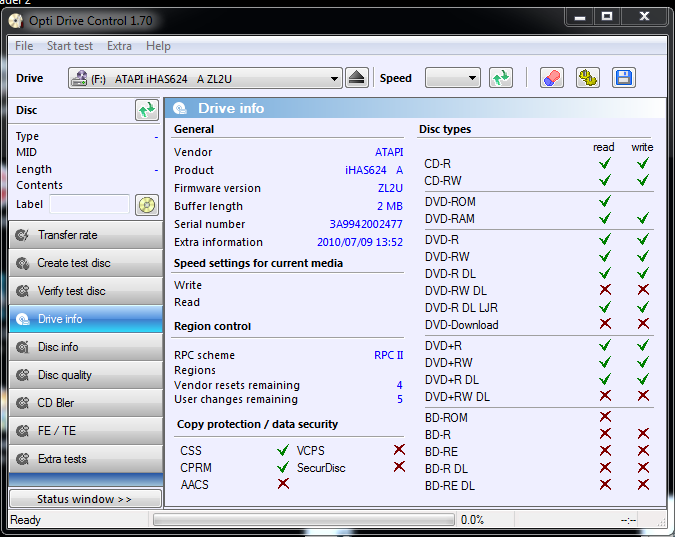Click the DVD-Download write cross mark
Viewport: 675px width, 537px height.
pos(643,324)
